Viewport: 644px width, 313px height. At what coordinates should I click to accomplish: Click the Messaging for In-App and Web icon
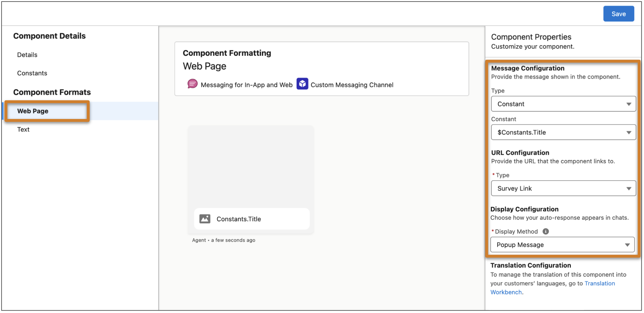(x=193, y=84)
